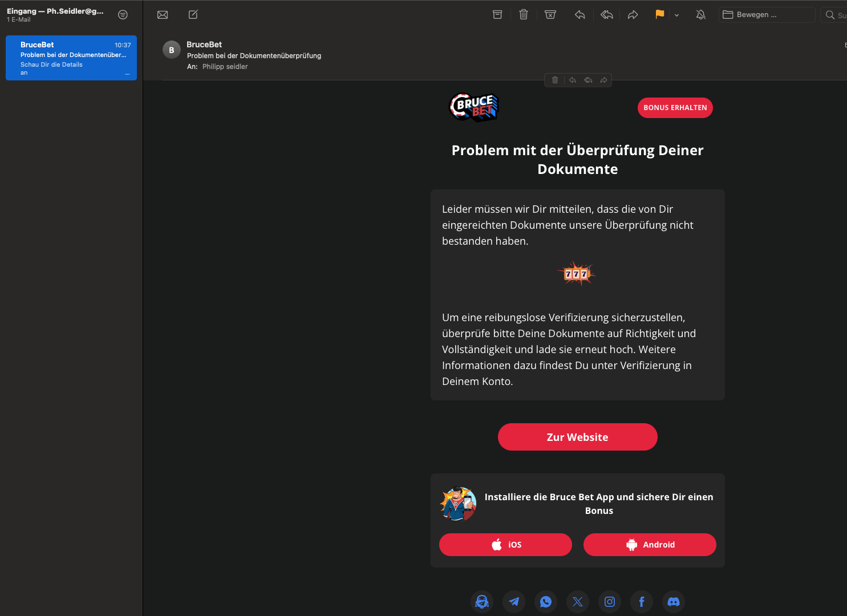The width and height of the screenshot is (847, 616).
Task: Click the BONUS ERHALTEN button
Action: [675, 108]
